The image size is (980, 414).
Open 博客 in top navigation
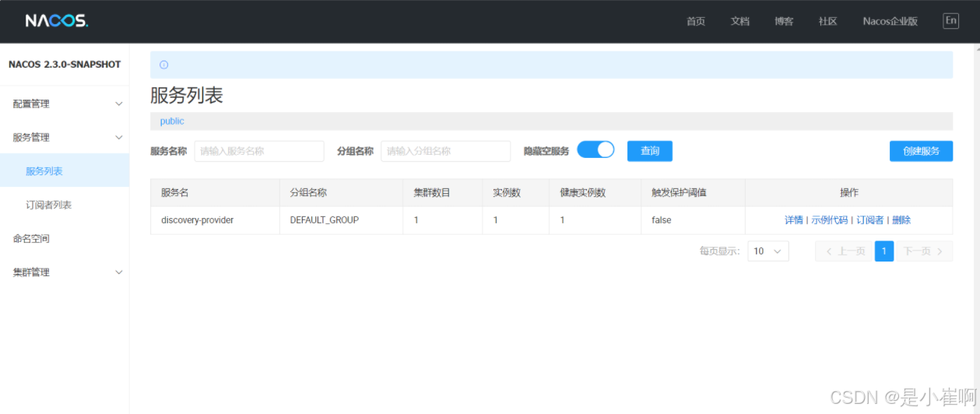784,22
